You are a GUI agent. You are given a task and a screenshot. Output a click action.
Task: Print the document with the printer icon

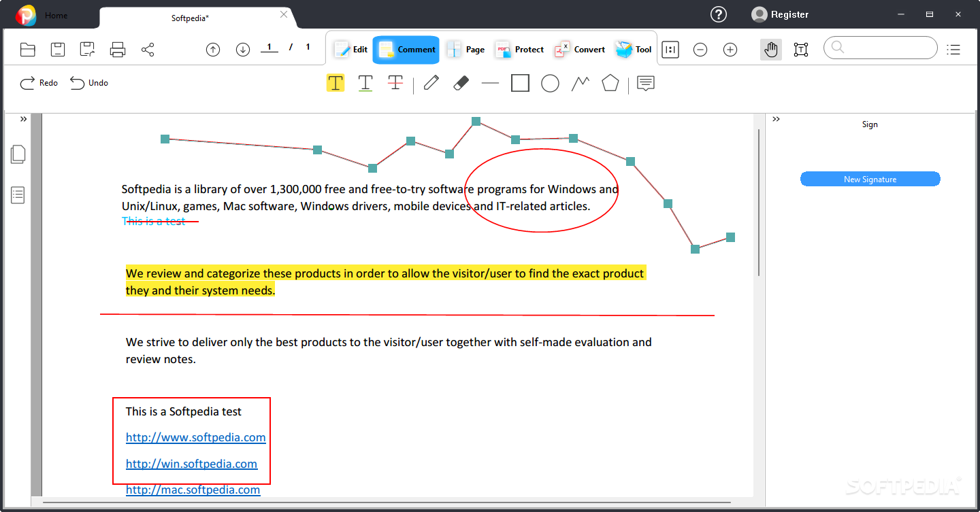(x=118, y=49)
